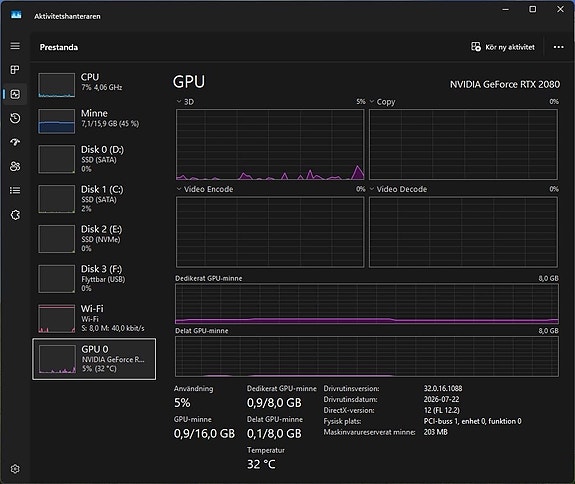Select Disk 1 (C:) thumbnail graph

coord(56,199)
